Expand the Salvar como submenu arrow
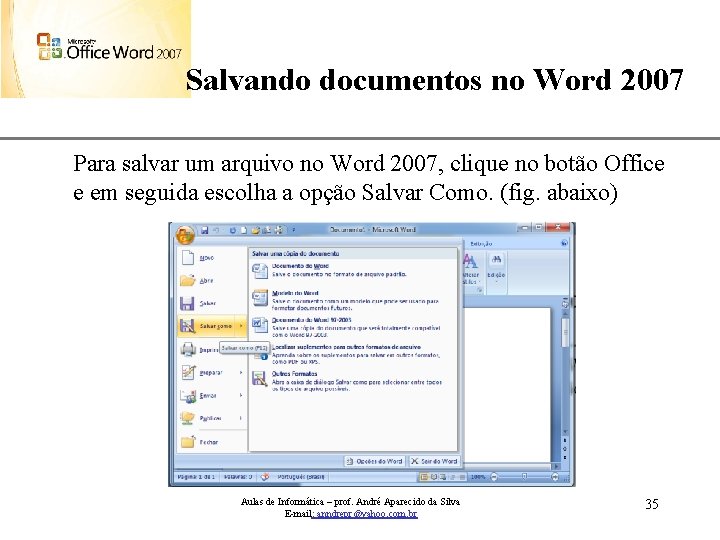Screen dimensions: 720x540 241,326
